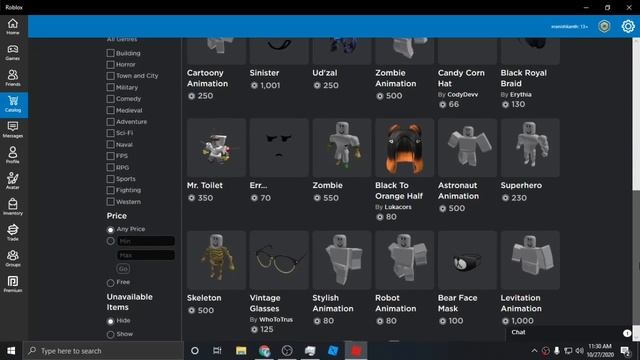Screen dimensions: 640x360
Task: Open the Home sidebar icon
Action: point(13,27)
